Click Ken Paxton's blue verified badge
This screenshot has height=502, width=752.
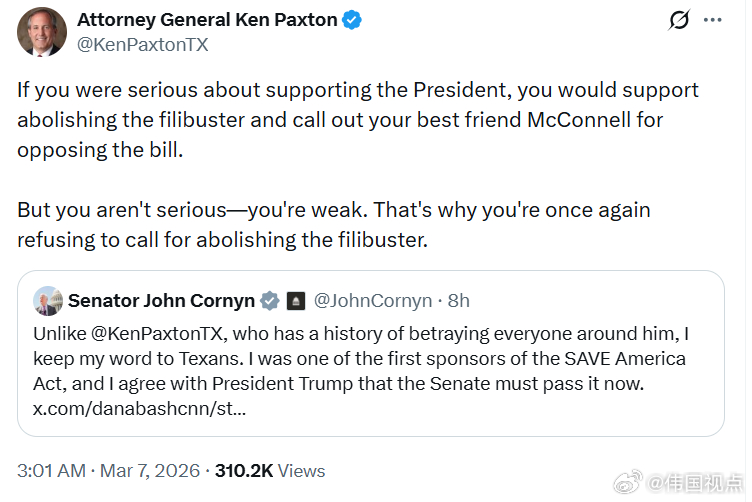(x=352, y=20)
